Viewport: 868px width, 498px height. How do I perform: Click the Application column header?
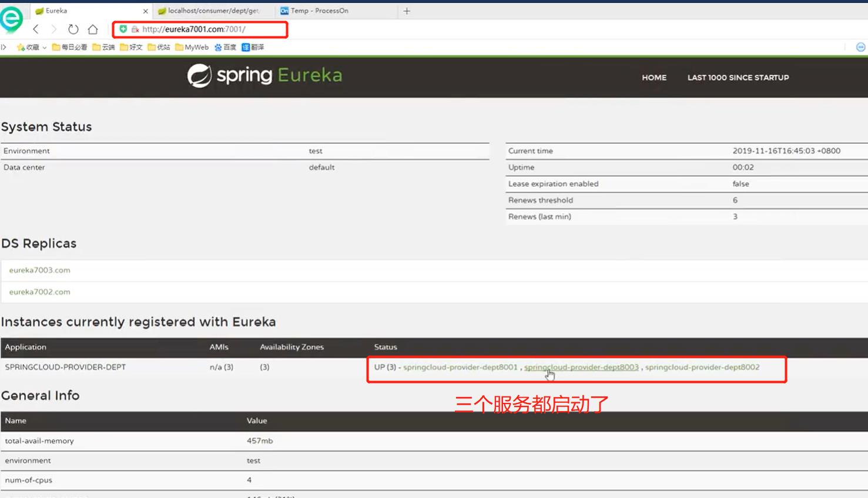pos(25,347)
